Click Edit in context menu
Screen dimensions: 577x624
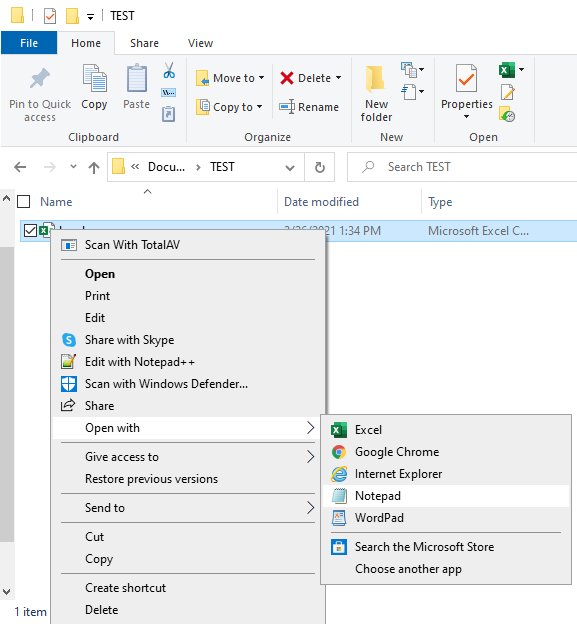[x=188, y=318]
